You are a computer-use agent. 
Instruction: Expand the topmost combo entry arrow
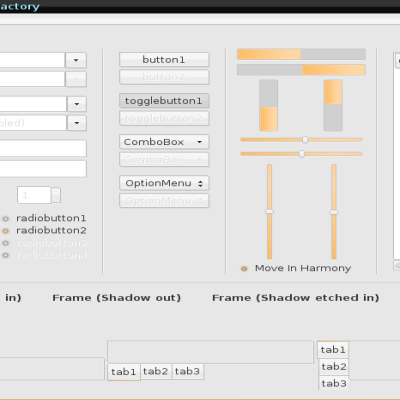coord(76,60)
